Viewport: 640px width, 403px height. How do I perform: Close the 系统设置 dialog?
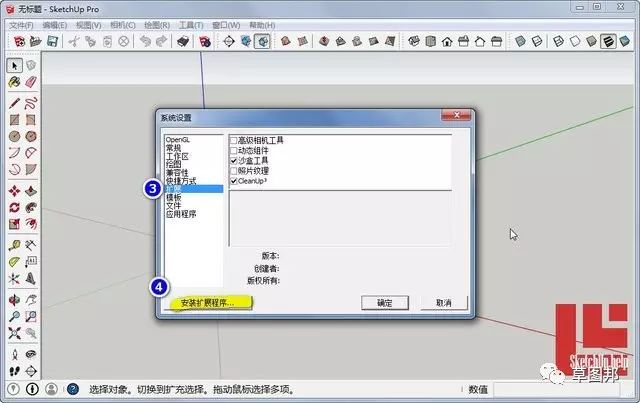(457, 116)
